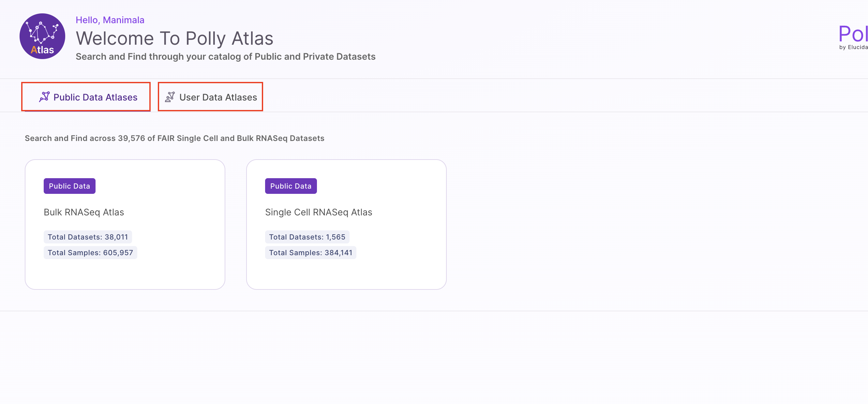Click the Public Data badge on Single Cell card
This screenshot has width=868, height=404.
[x=291, y=186]
